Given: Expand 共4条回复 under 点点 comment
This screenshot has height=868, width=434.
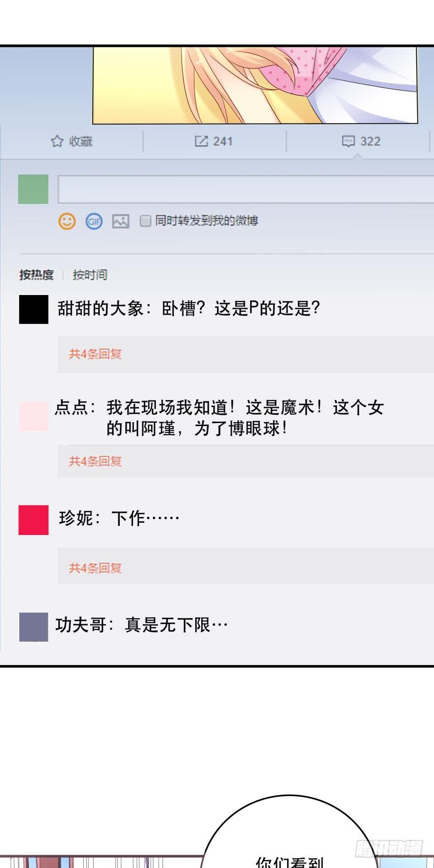Looking at the screenshot, I should (95, 462).
